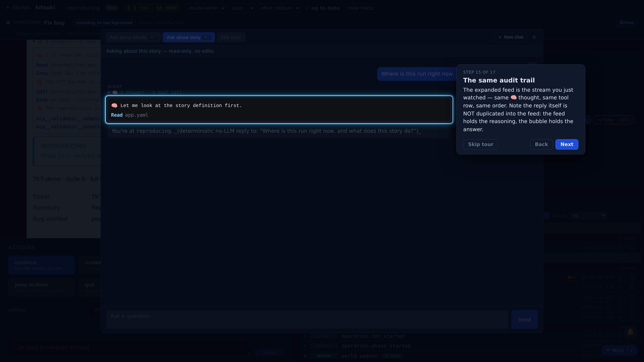The image size is (644, 362).
Task: Go back to Stories
Action: 18,7
